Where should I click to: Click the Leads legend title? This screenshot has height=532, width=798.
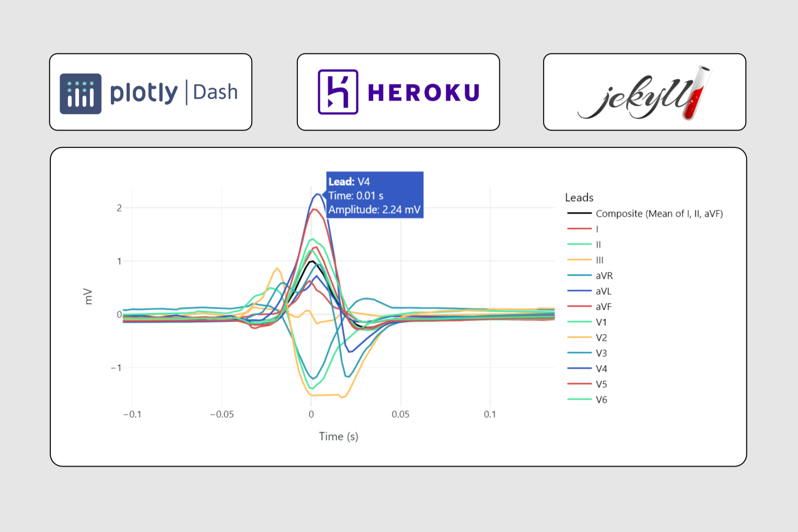click(x=579, y=197)
